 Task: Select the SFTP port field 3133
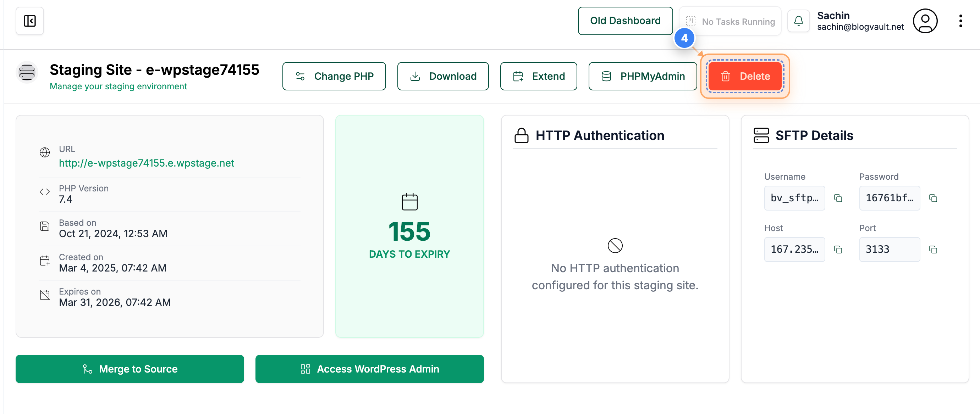(x=890, y=250)
